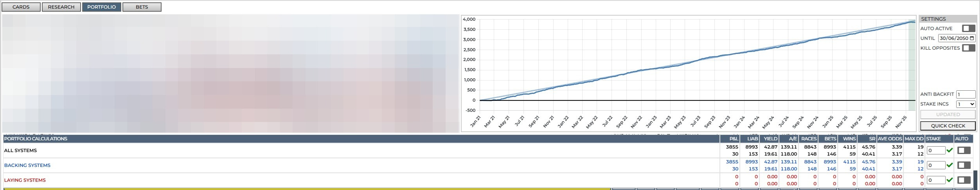The height and width of the screenshot is (190, 980).
Task: Go to the BETS tab
Action: pos(142,7)
